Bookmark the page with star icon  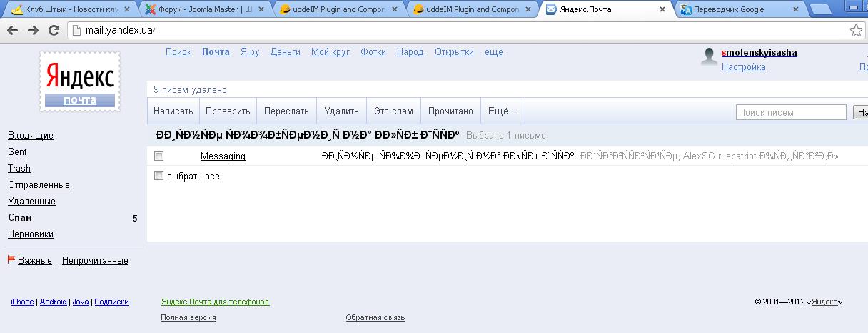856,31
